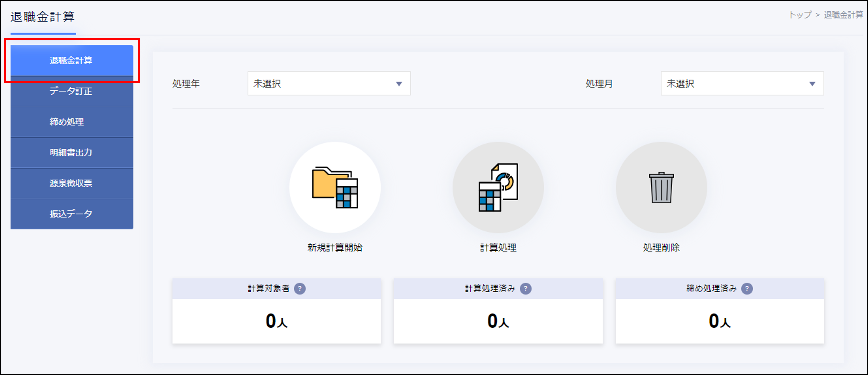
Task: Go to 締め処理 menu item
Action: 72,122
